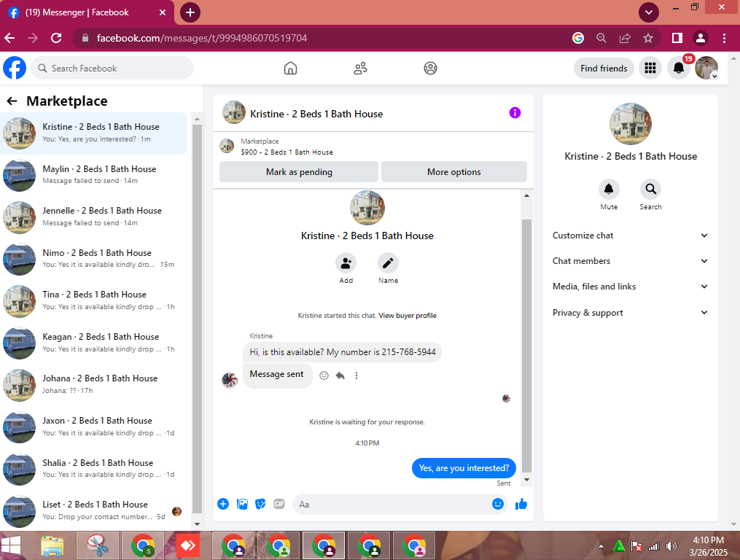Image resolution: width=740 pixels, height=560 pixels.
Task: Open AnyDesk red icon in taskbar
Action: click(188, 546)
